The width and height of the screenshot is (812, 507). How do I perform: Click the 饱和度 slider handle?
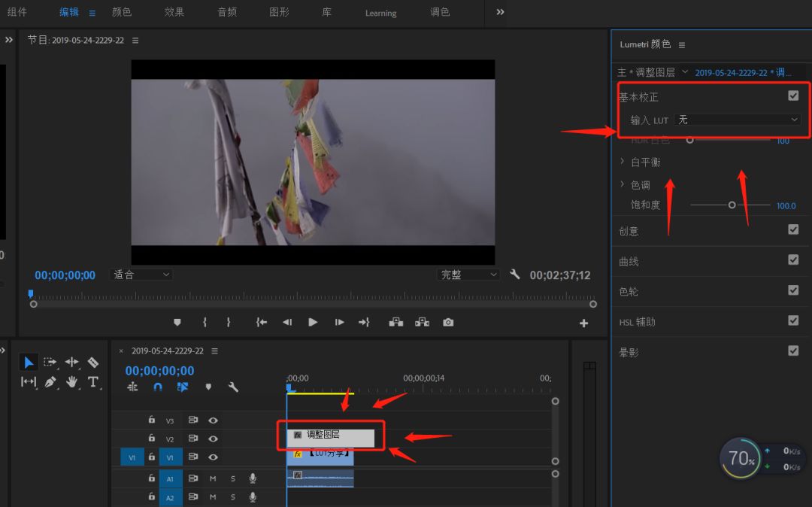coord(732,205)
